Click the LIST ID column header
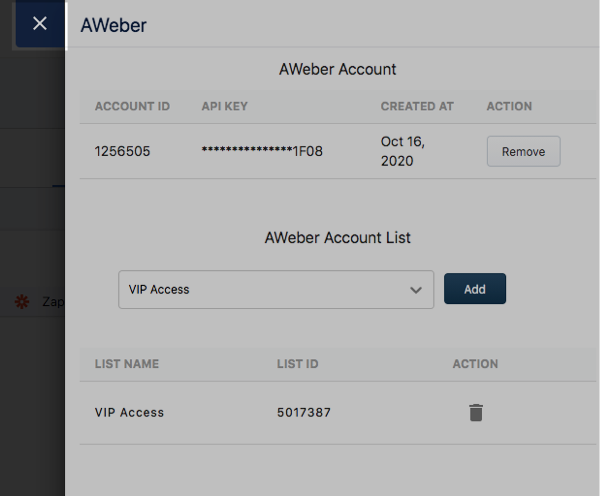Screen dimensions: 600x496 pyautogui.click(x=298, y=364)
